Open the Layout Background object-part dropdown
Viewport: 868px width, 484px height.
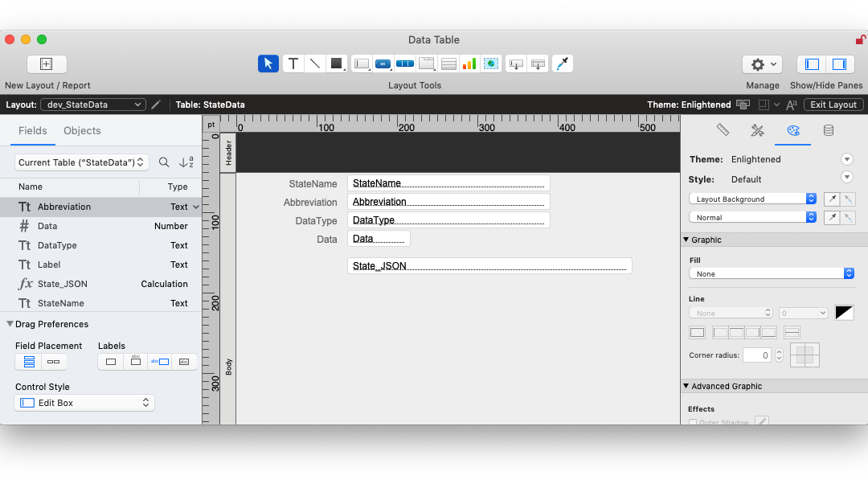753,199
